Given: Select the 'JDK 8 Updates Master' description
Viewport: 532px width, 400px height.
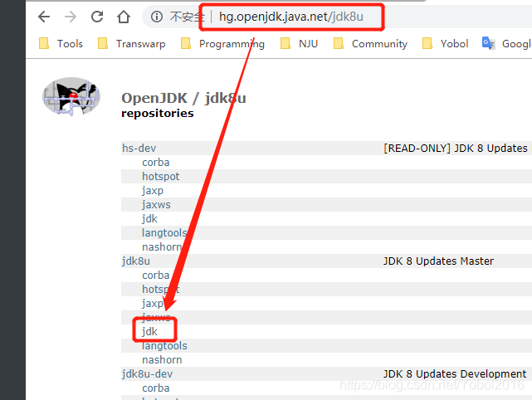Looking at the screenshot, I should pos(438,261).
